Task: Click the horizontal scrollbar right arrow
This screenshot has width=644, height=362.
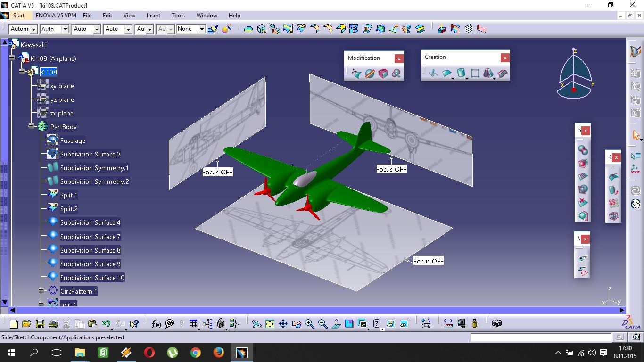Action: 622,310
